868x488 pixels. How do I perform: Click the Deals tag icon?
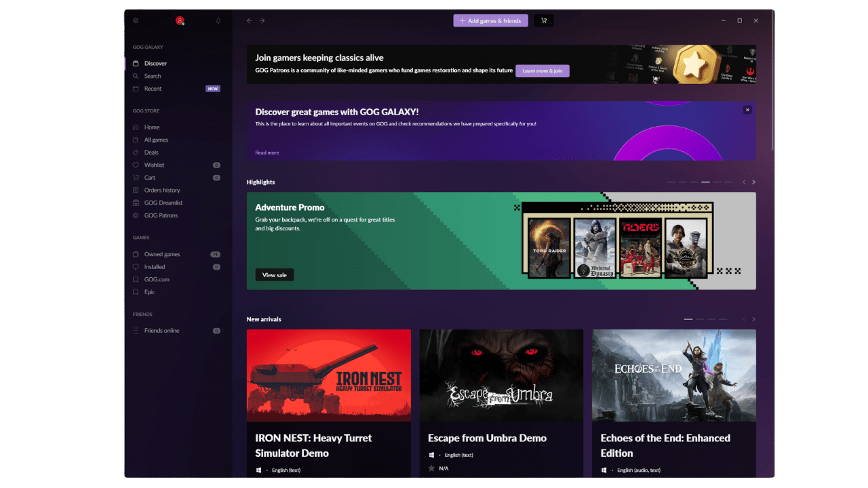click(x=136, y=152)
